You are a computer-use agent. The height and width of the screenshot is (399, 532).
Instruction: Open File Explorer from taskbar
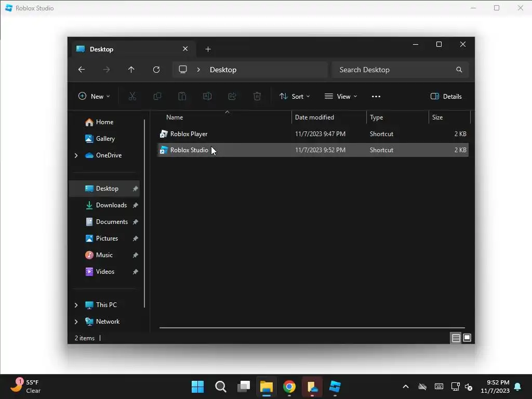pos(267,387)
